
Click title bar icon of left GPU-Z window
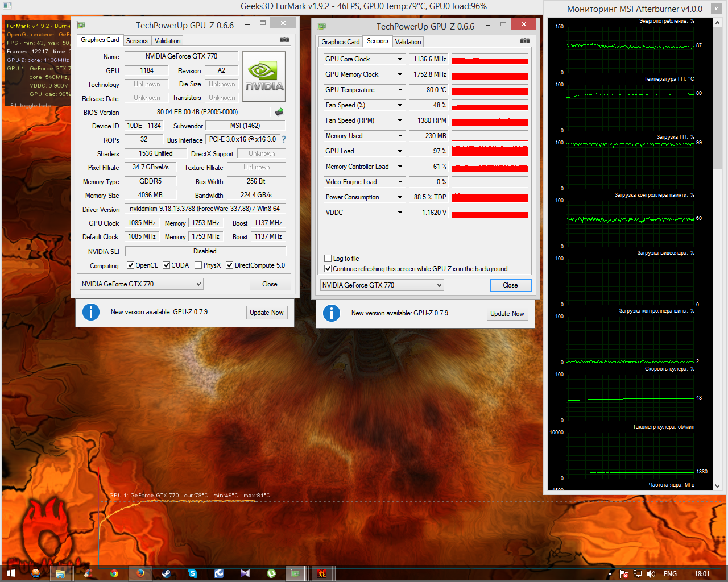click(x=81, y=25)
